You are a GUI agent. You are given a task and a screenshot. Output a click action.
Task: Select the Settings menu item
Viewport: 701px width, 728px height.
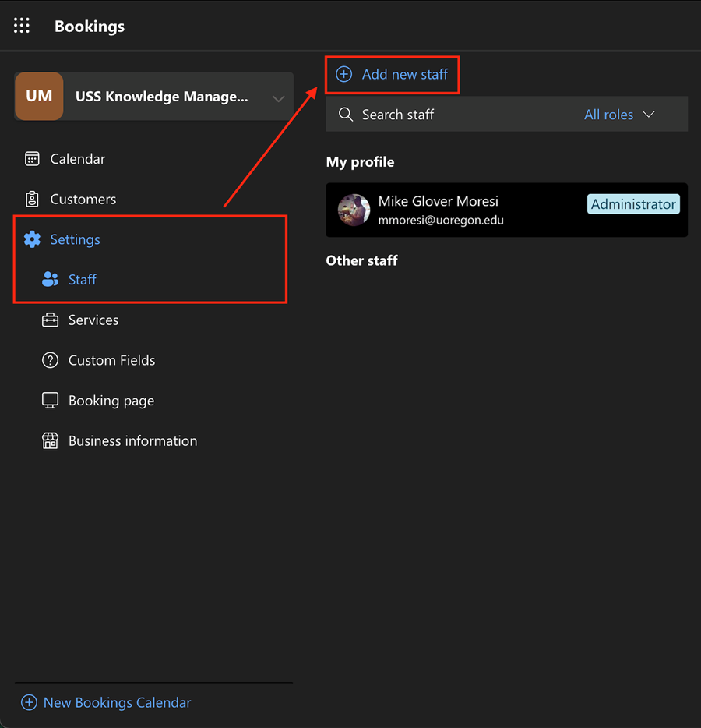75,239
